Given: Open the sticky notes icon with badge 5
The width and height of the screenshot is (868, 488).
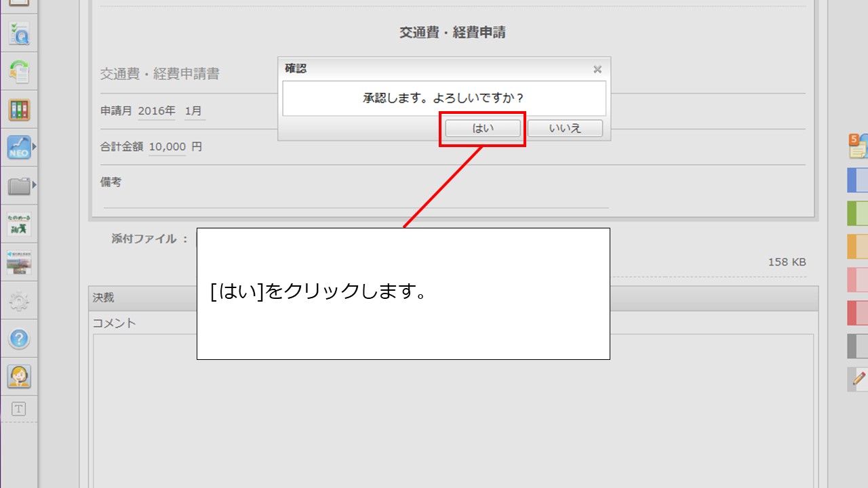Looking at the screenshot, I should 858,146.
